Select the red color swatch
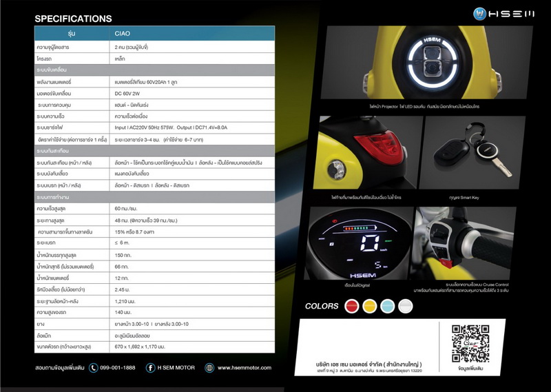This screenshot has width=551, height=392. click(x=352, y=306)
